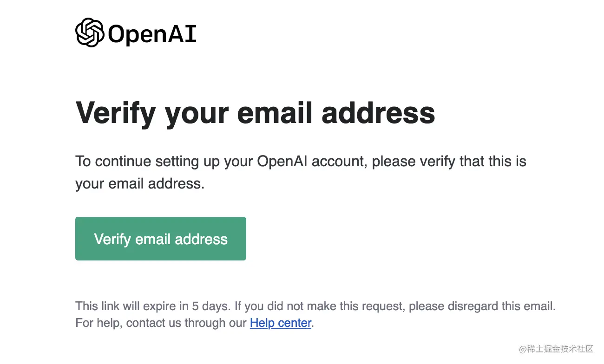Screen dimensions: 604x364
Task: Click the "your email address." second body line
Action: click(140, 184)
